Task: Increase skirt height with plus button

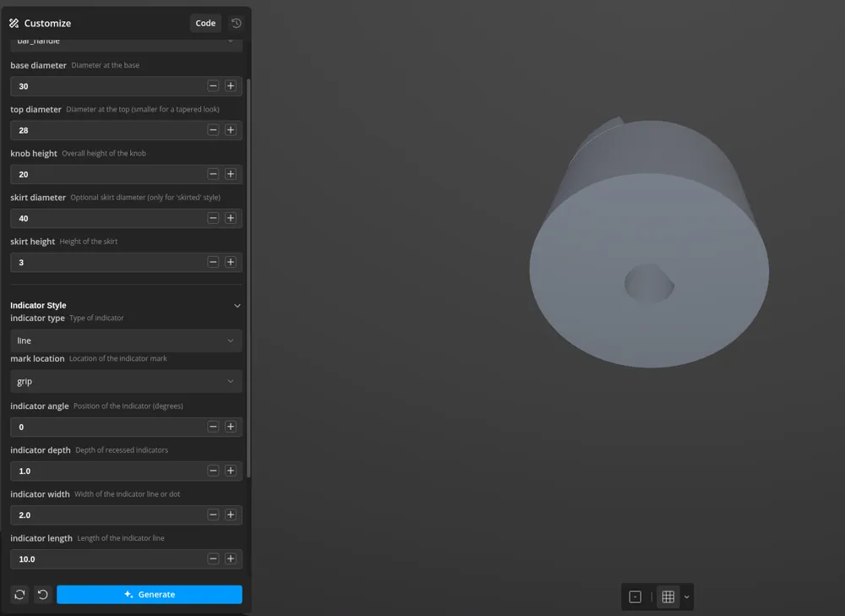Action: [231, 263]
